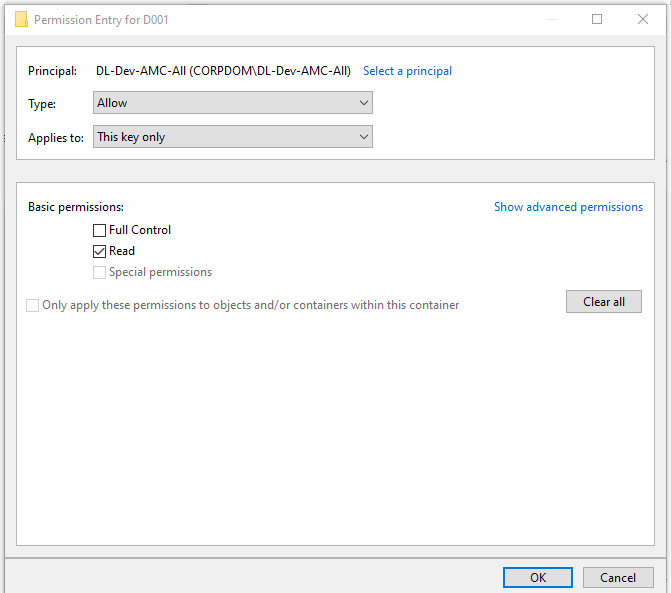Maximize the Permission Entry window
Image resolution: width=671 pixels, height=593 pixels.
pyautogui.click(x=597, y=19)
